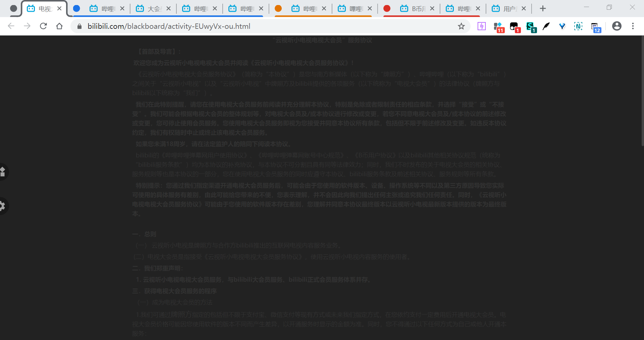Expand the red tab group

click(x=387, y=8)
